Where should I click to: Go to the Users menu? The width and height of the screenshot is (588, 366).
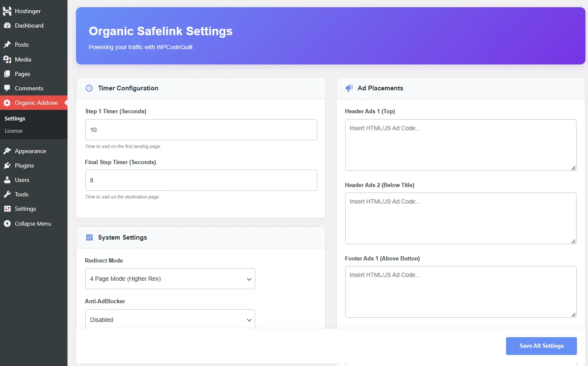click(x=22, y=180)
